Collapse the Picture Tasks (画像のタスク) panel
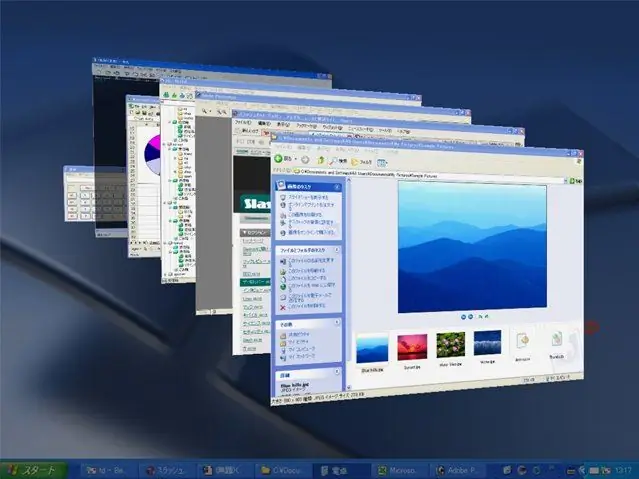The height and width of the screenshot is (479, 639). 337,187
